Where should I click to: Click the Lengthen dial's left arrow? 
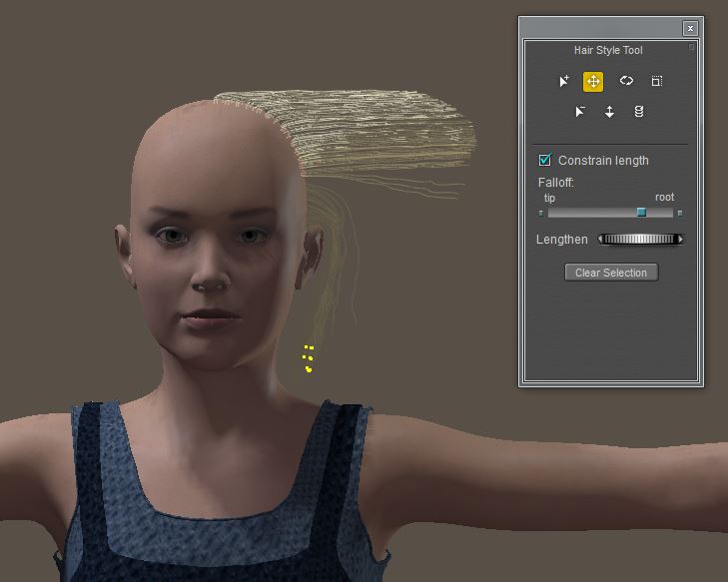(600, 240)
